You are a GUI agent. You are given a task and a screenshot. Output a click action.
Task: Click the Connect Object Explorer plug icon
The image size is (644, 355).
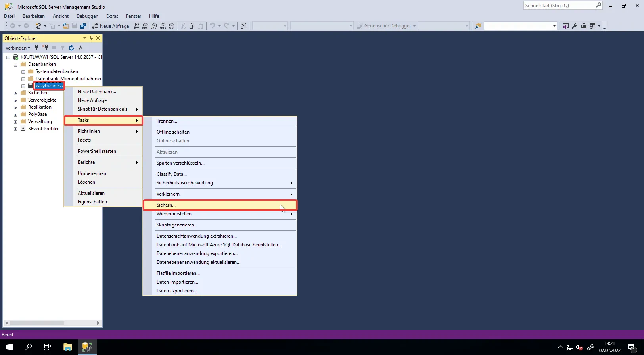(36, 48)
